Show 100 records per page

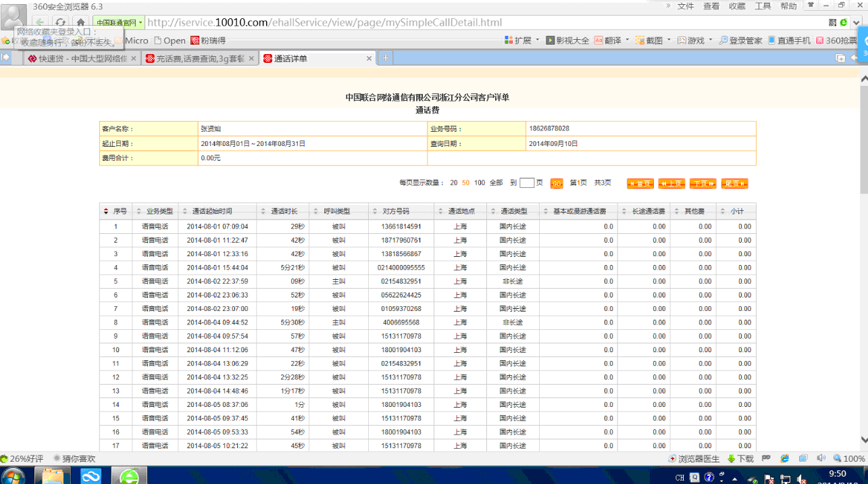tap(479, 183)
